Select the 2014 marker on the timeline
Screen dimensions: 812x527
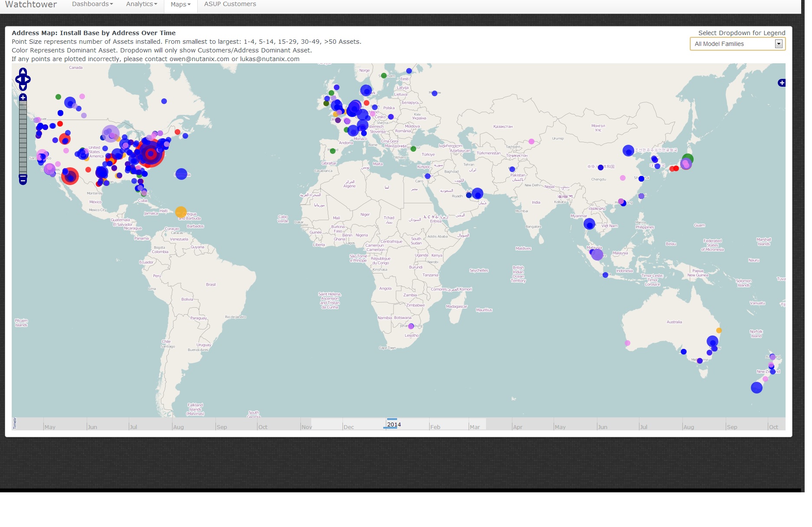click(x=394, y=424)
